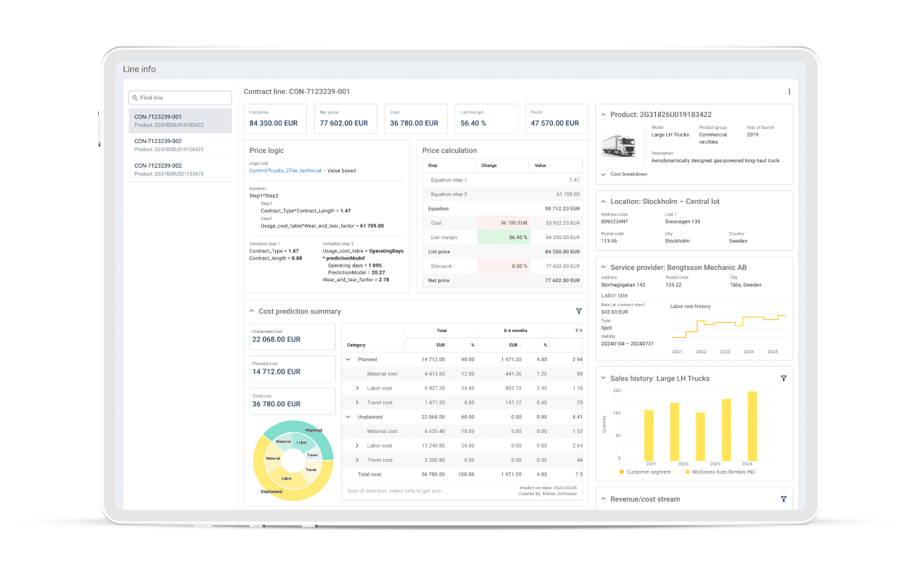Click the search magnifier in Find line

click(135, 98)
